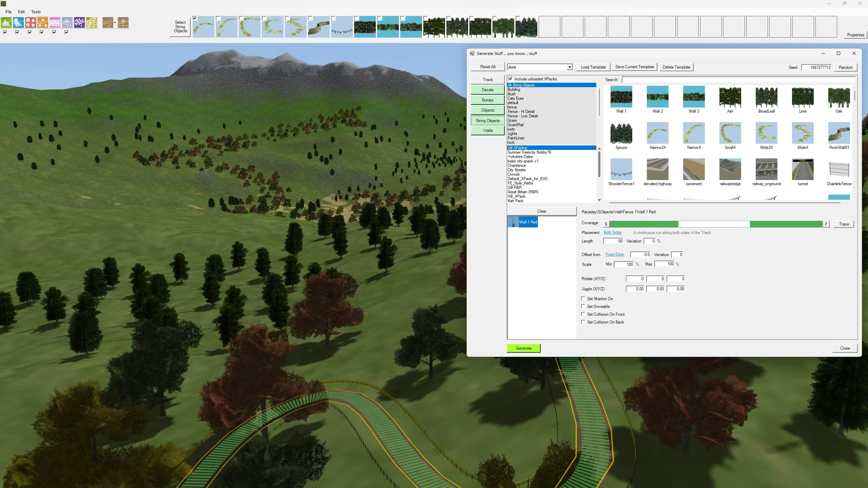Open the atest template combo box

pyautogui.click(x=540, y=67)
